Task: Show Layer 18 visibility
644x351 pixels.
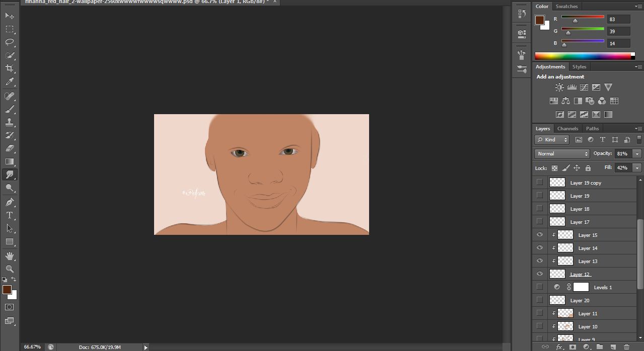Action: [x=540, y=208]
